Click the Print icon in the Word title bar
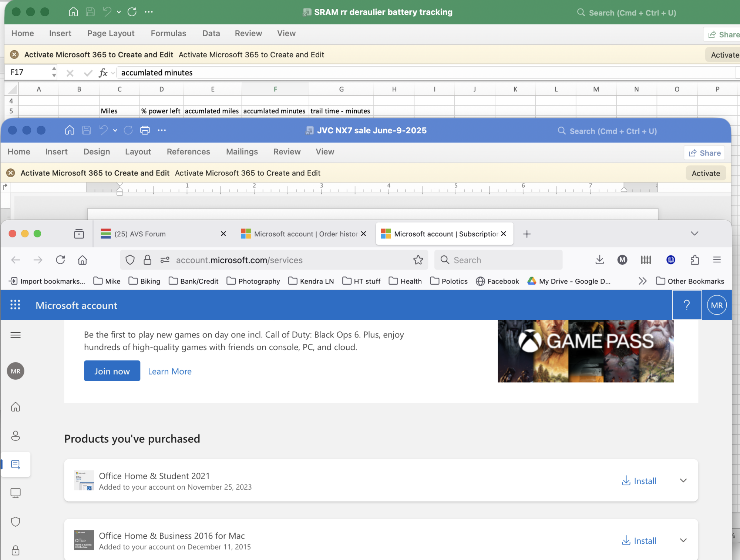The width and height of the screenshot is (740, 560). [145, 130]
